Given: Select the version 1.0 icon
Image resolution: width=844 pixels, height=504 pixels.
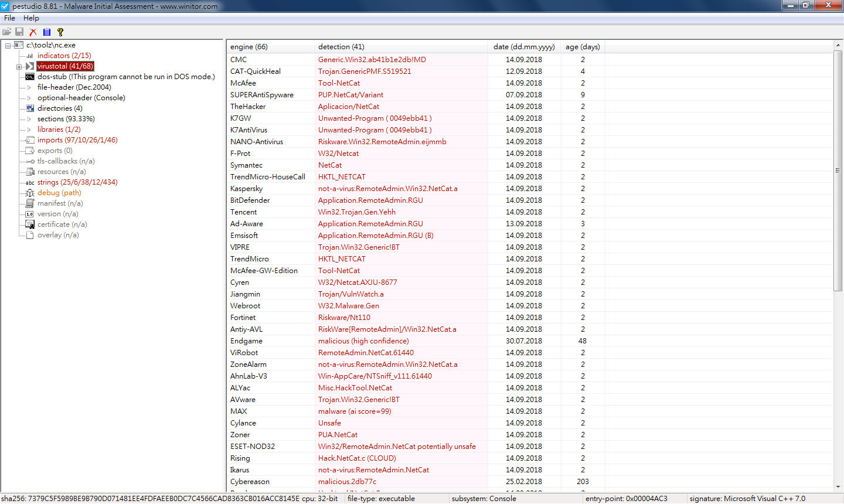Looking at the screenshot, I should point(30,214).
